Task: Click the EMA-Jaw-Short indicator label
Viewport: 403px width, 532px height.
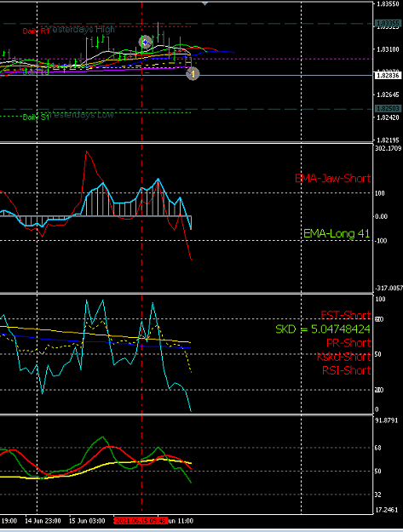Action: (333, 178)
